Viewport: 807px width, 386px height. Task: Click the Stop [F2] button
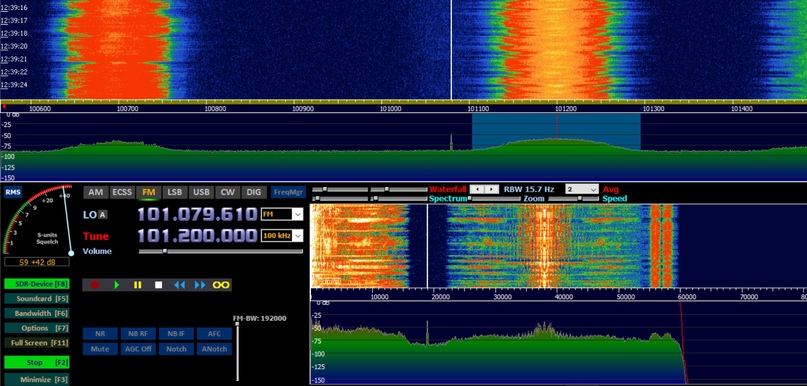37,362
